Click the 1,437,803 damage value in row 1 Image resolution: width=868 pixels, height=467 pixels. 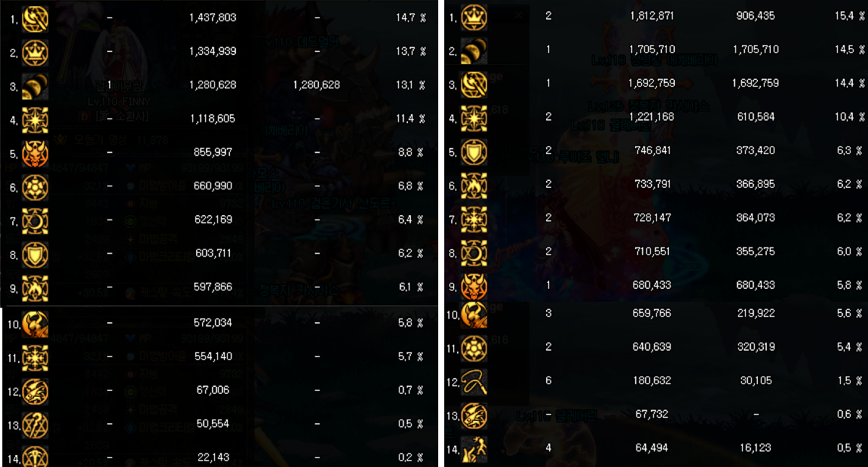pos(213,17)
